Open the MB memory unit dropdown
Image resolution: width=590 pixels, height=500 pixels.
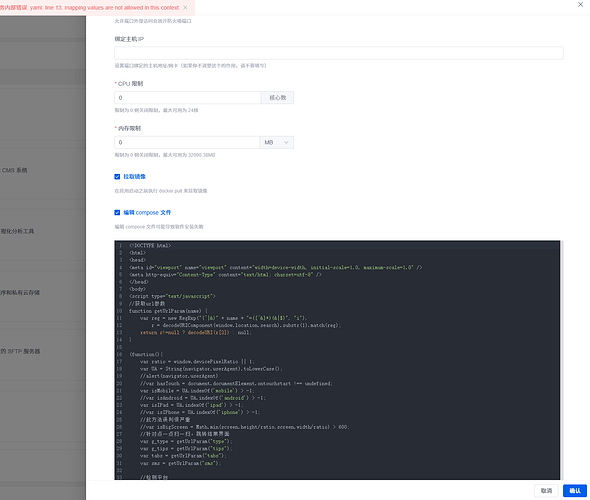point(277,142)
